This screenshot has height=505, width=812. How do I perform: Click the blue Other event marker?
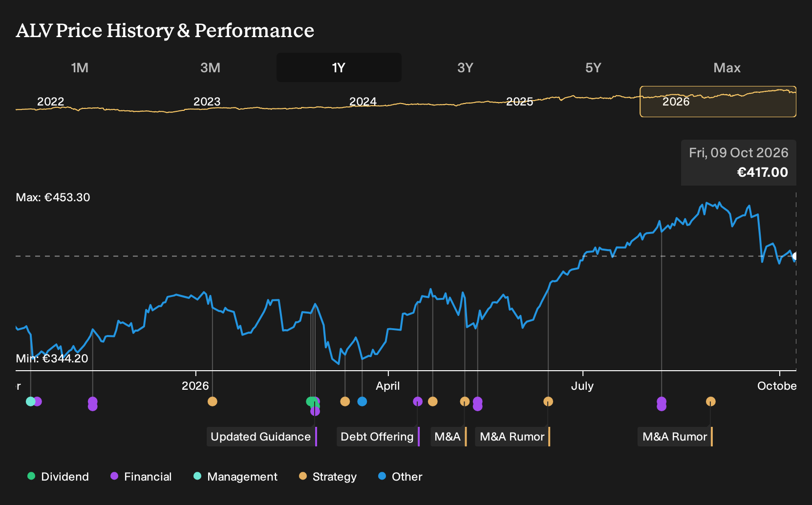[x=362, y=401]
